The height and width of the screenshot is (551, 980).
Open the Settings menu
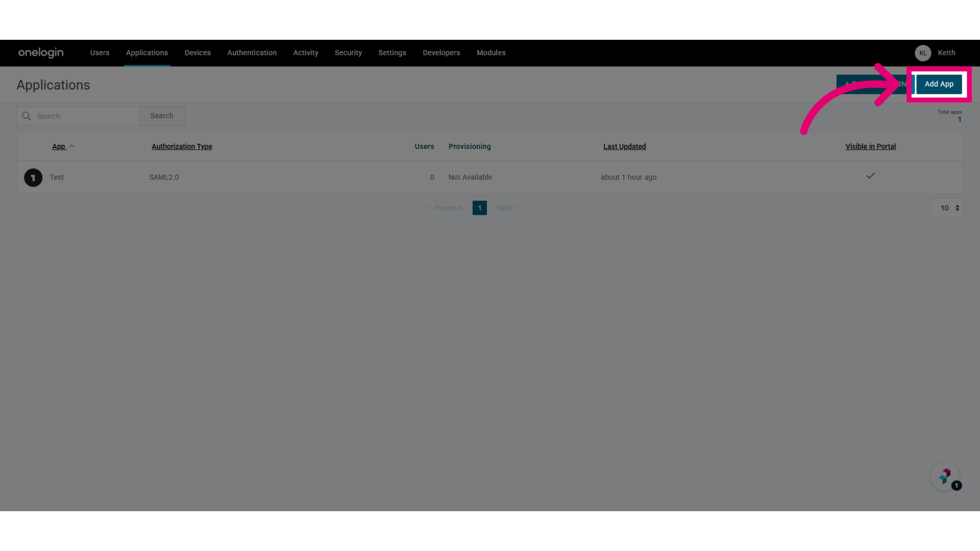click(x=392, y=53)
